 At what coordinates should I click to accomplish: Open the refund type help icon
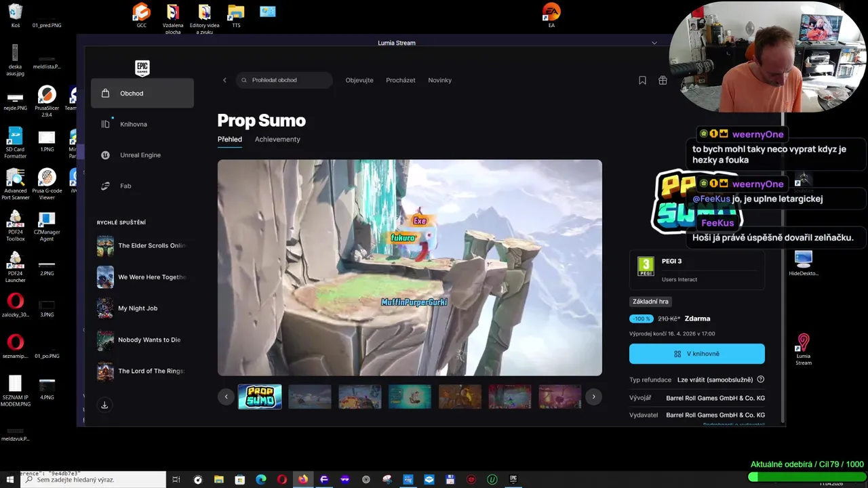[x=761, y=380]
